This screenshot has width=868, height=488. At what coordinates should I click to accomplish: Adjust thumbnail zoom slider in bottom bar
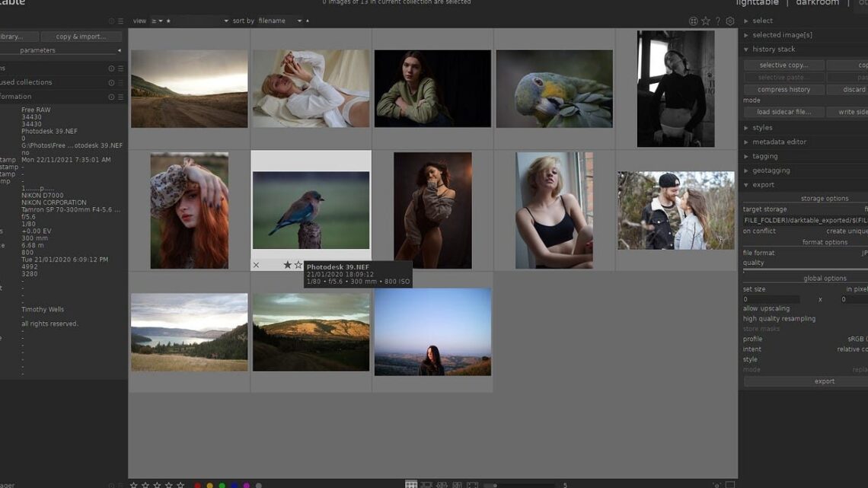tap(519, 485)
